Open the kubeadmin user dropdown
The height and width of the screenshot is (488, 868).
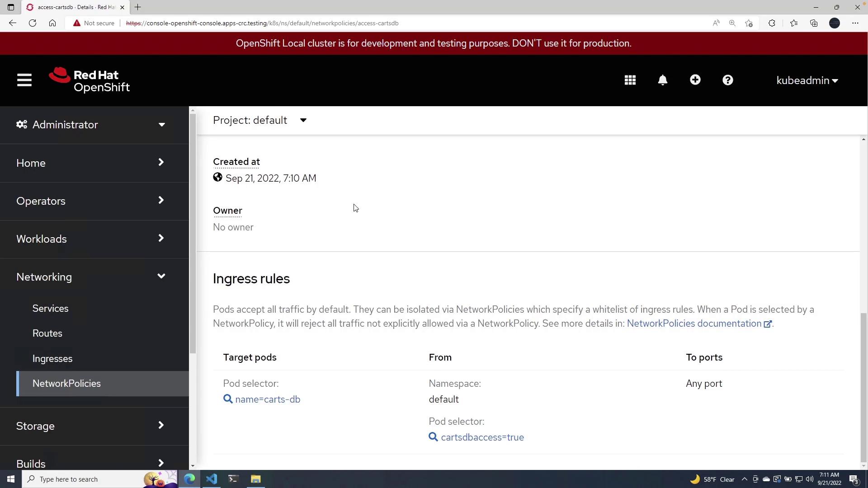click(807, 80)
